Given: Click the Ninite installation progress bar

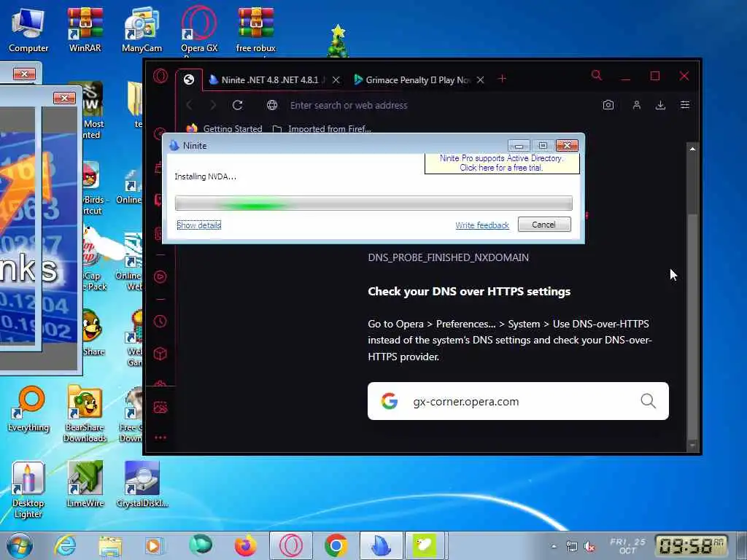Looking at the screenshot, I should (x=373, y=203).
